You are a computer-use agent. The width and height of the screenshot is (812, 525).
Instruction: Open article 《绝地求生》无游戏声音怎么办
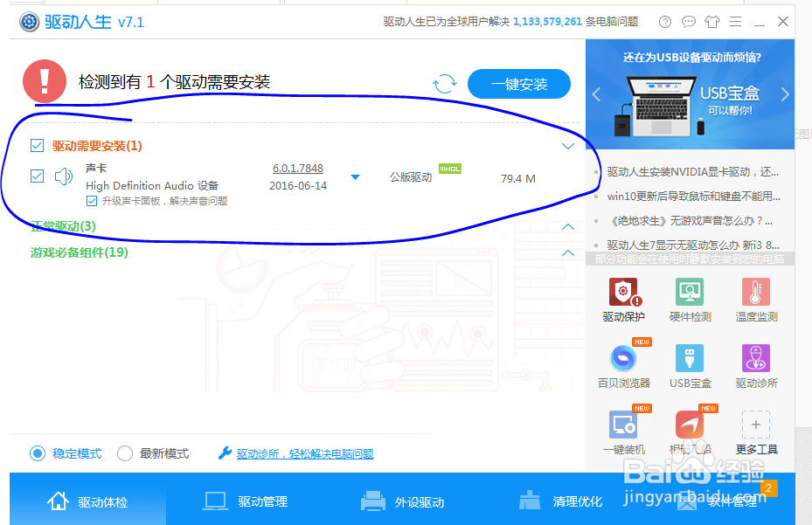click(691, 220)
